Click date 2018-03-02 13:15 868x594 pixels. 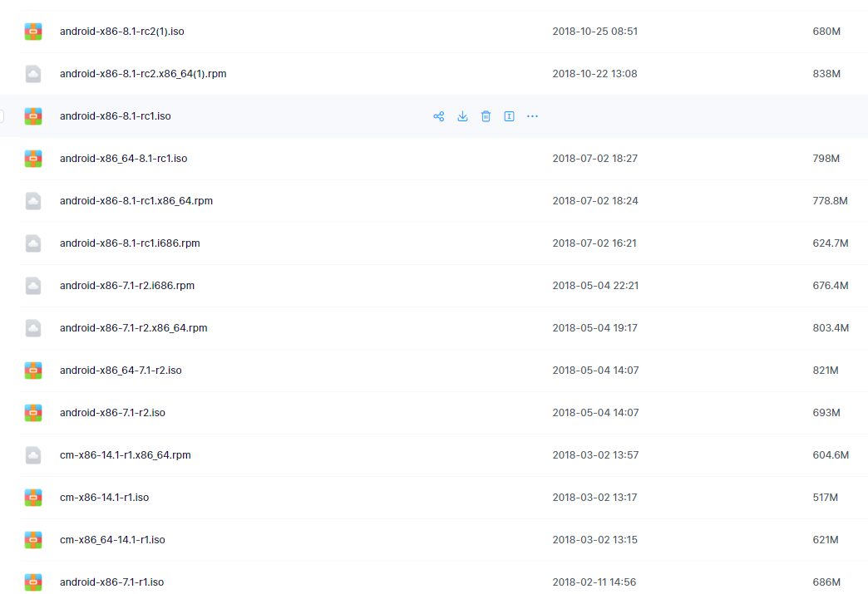point(595,540)
